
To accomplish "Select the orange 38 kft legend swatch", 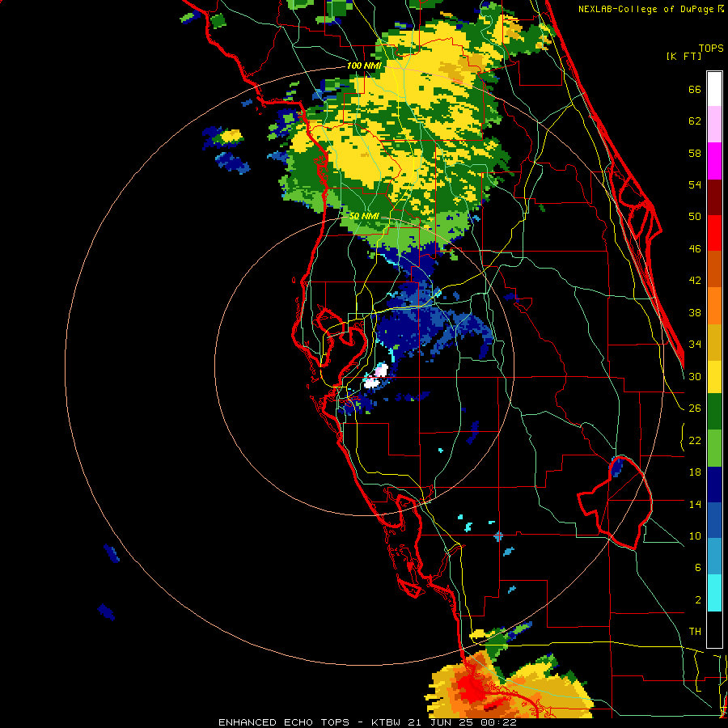I will pyautogui.click(x=714, y=306).
